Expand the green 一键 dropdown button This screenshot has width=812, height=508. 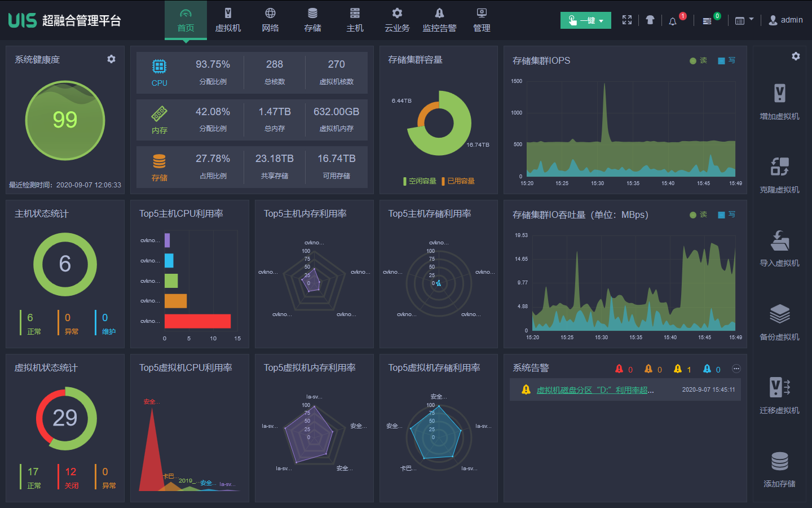tap(585, 20)
